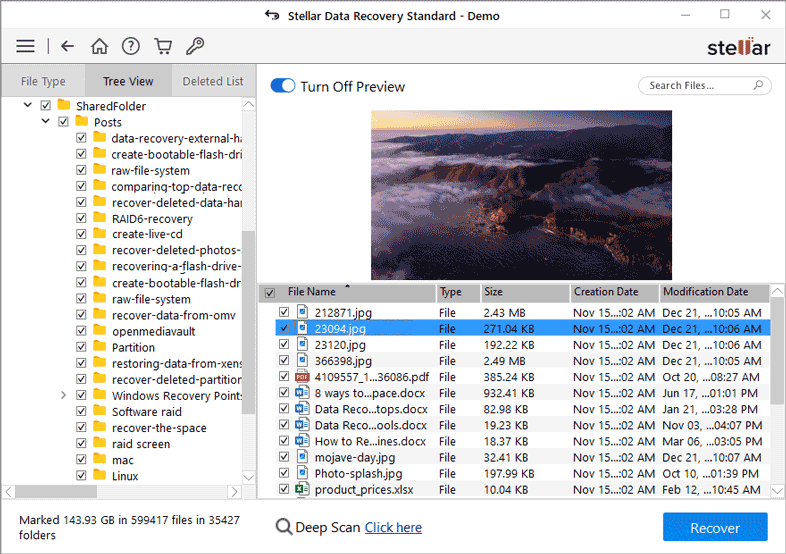Screen dimensions: 786x554
Task: Collapse the SharedFolder tree node
Action: coord(28,105)
